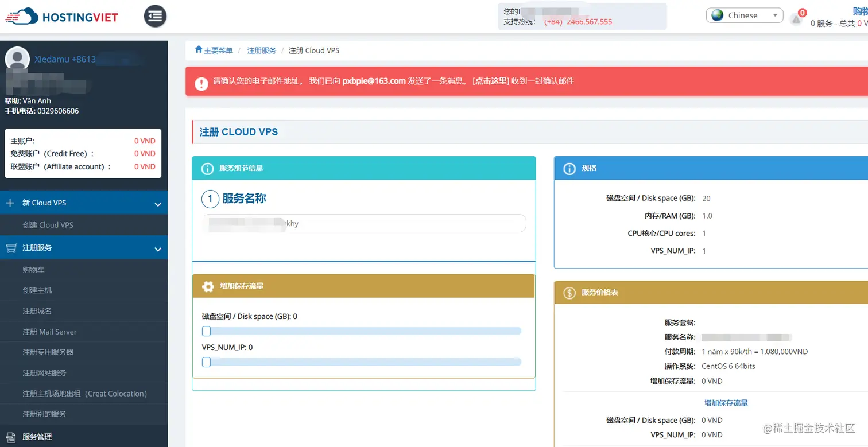Click the info icon in 规格 header
Screen dimensions: 868x447
pos(569,169)
